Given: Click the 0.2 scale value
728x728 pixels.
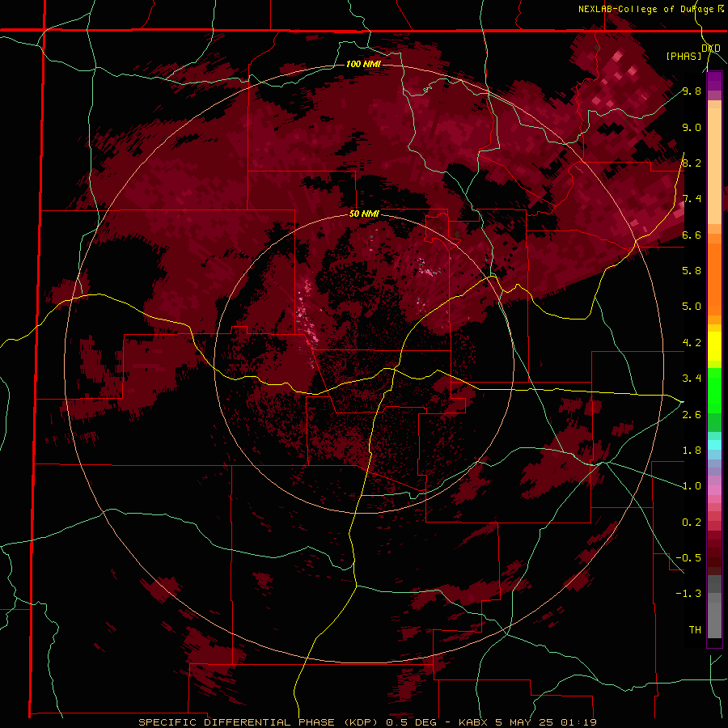Looking at the screenshot, I should click(x=692, y=523).
